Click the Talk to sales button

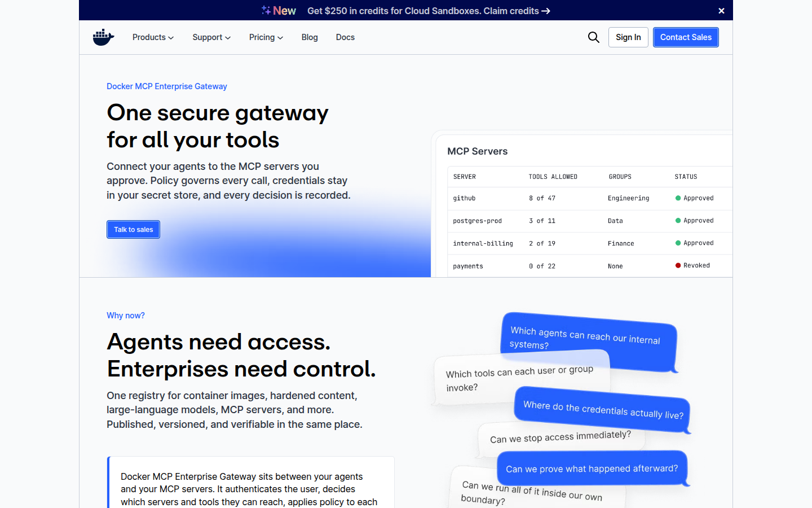[x=134, y=230]
